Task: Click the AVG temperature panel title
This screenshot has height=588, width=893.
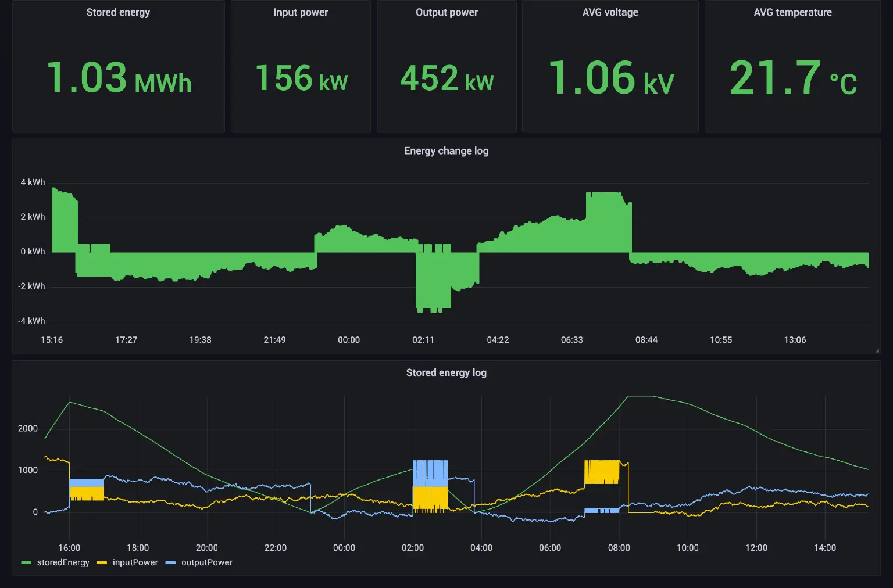Action: tap(792, 12)
